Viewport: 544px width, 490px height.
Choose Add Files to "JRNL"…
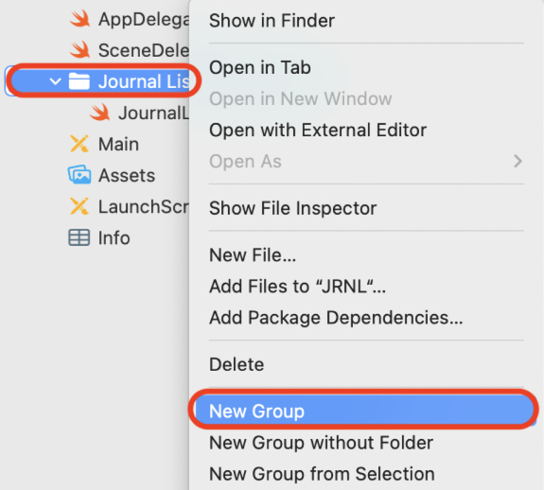click(297, 286)
